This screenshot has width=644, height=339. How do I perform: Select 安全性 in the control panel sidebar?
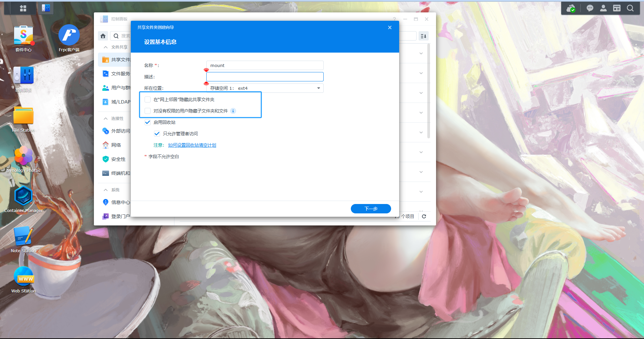[x=118, y=159]
